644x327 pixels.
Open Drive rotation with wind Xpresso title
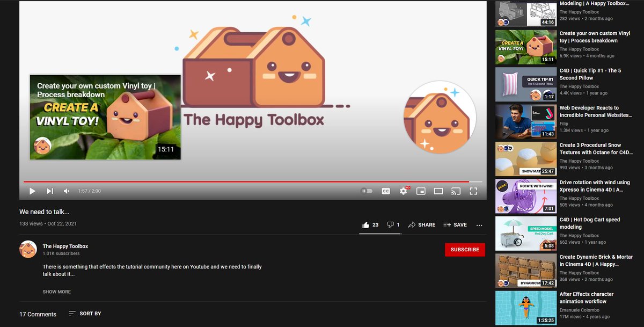pos(595,186)
